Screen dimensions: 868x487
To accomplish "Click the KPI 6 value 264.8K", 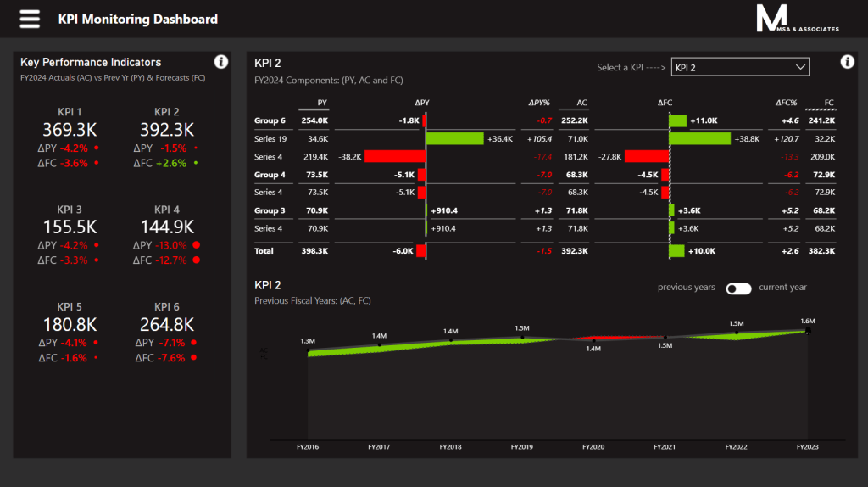I will pyautogui.click(x=167, y=324).
